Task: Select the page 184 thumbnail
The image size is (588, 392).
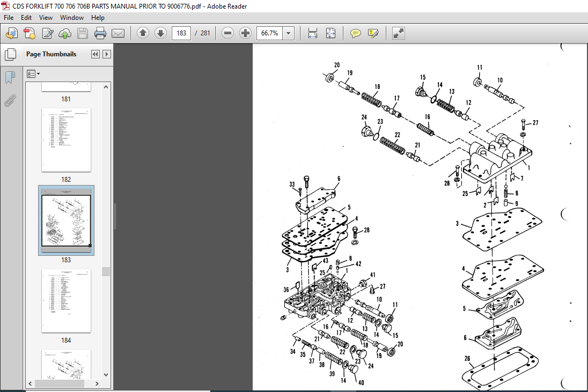Action: tap(66, 300)
